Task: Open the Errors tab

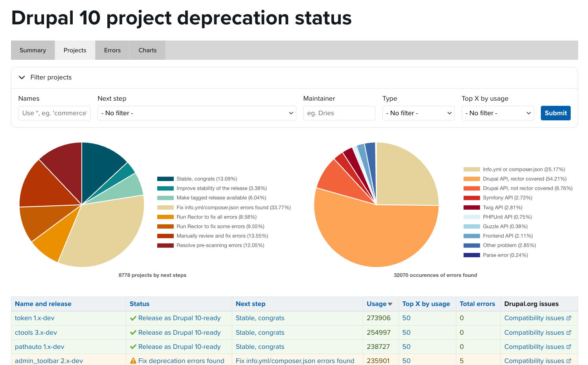Action: (x=112, y=50)
